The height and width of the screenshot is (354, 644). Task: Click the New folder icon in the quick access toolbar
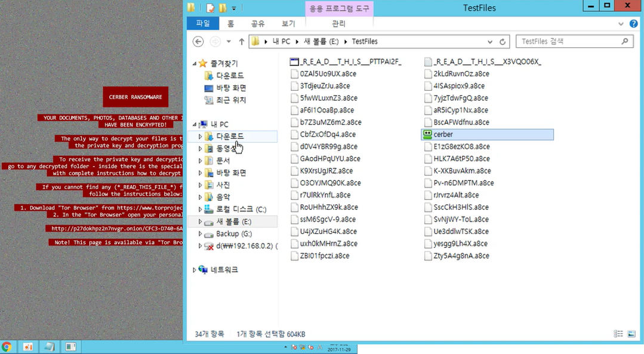pyautogui.click(x=223, y=8)
